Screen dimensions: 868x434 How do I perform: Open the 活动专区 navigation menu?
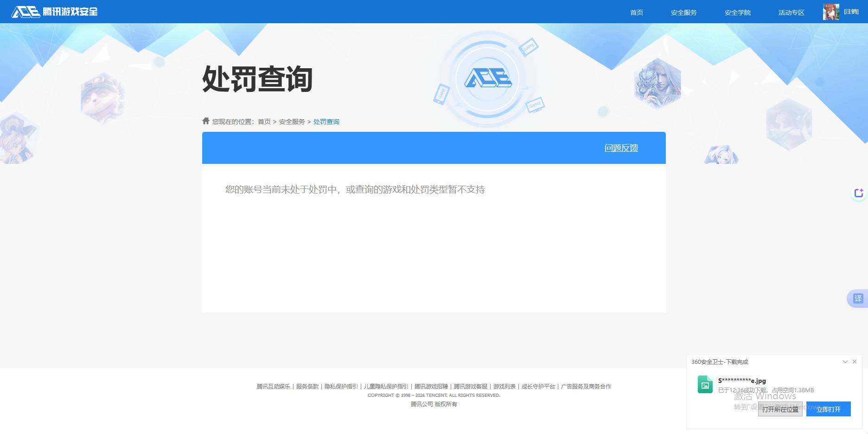pyautogui.click(x=791, y=13)
